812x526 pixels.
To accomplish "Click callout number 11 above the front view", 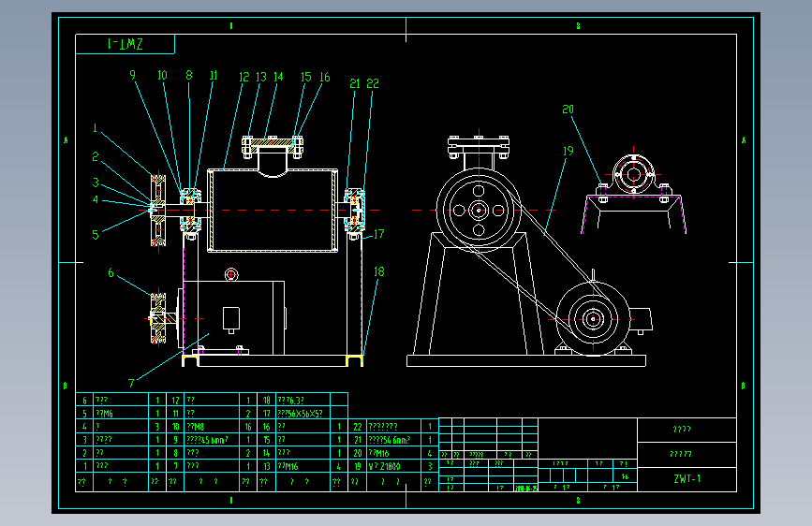I will tap(214, 76).
